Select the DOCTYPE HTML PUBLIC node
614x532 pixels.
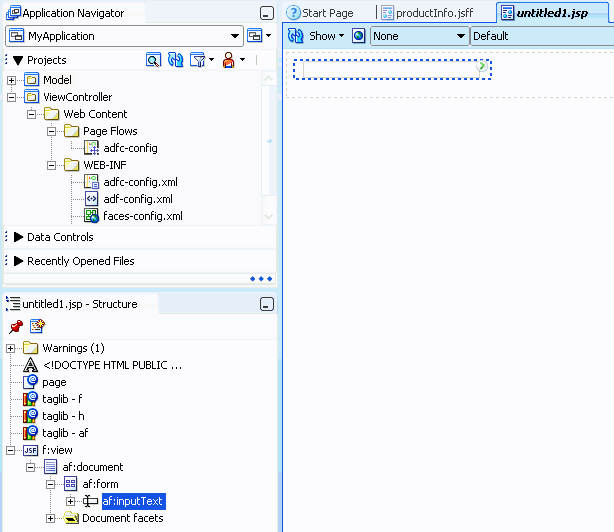112,365
